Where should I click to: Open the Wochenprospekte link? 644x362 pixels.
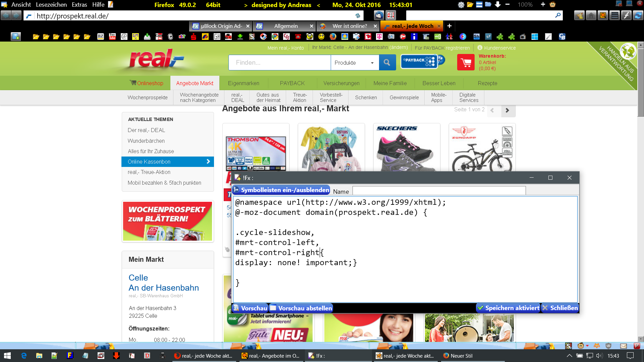pyautogui.click(x=148, y=98)
